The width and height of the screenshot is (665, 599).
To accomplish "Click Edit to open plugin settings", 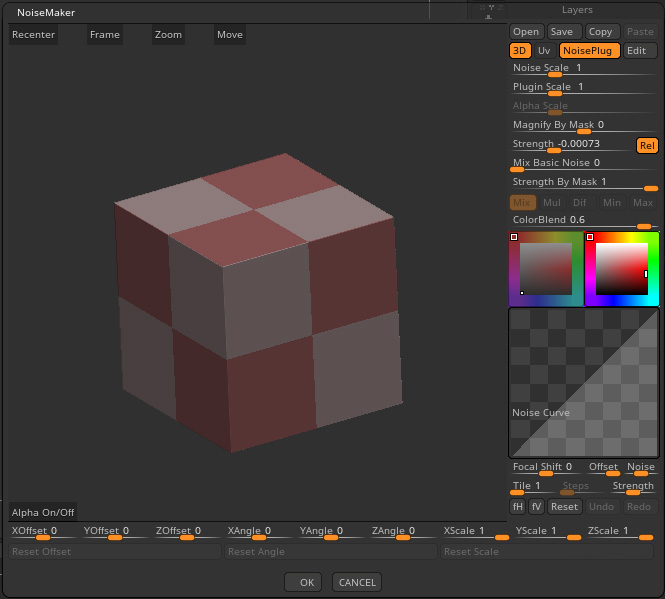I will point(636,51).
